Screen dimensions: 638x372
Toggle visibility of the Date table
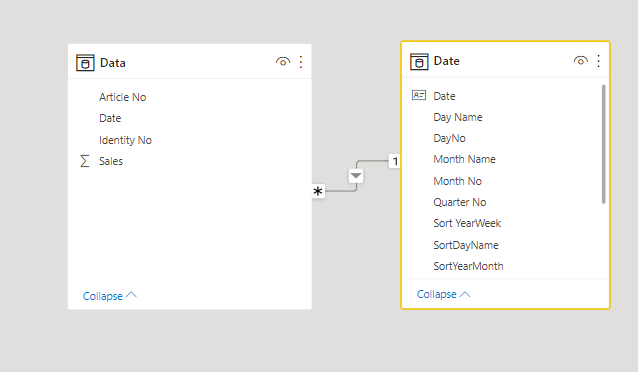(x=581, y=61)
